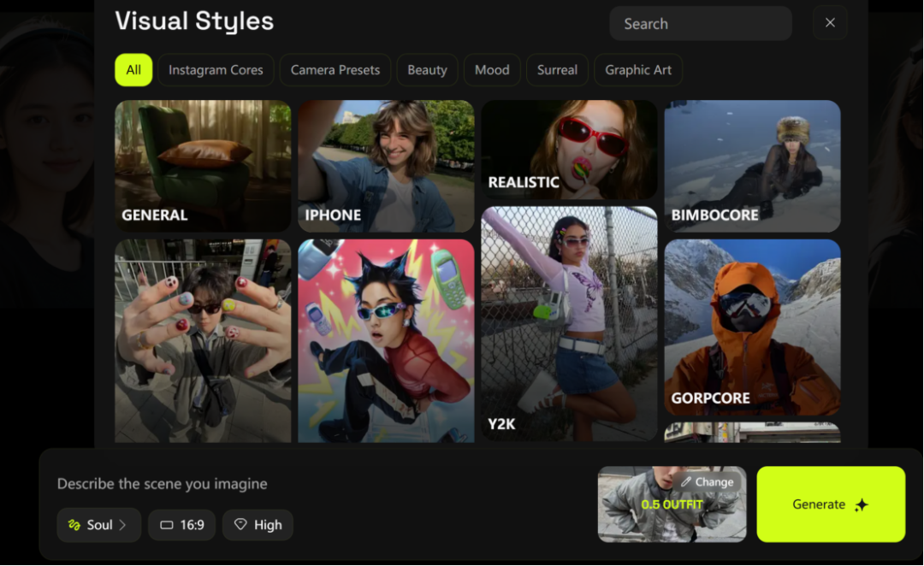This screenshot has width=924, height=566.
Task: Select the painted-nails hands style thumbnail
Action: (203, 340)
